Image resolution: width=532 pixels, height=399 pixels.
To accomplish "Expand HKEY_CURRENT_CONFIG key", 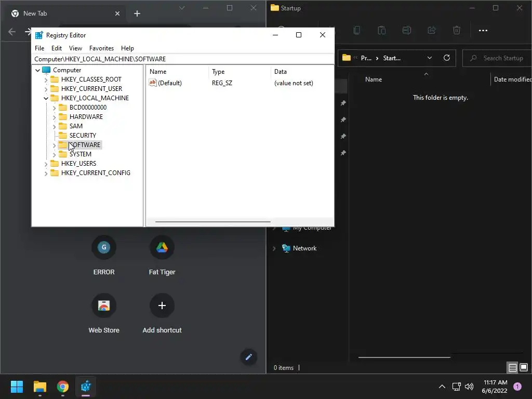I will [46, 174].
